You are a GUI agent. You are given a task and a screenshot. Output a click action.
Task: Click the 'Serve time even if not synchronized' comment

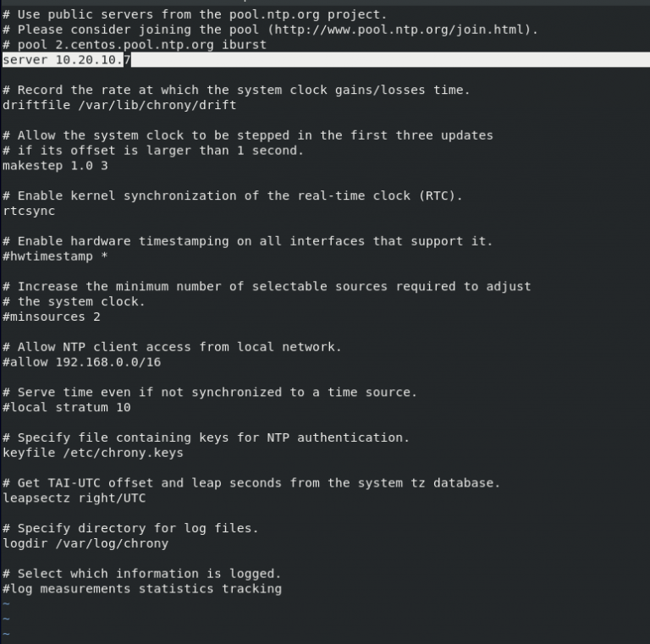tap(210, 392)
